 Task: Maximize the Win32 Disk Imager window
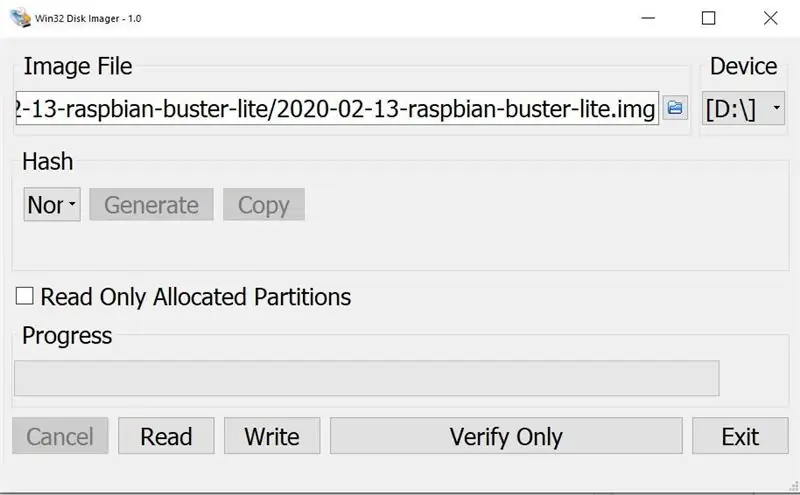[708, 18]
